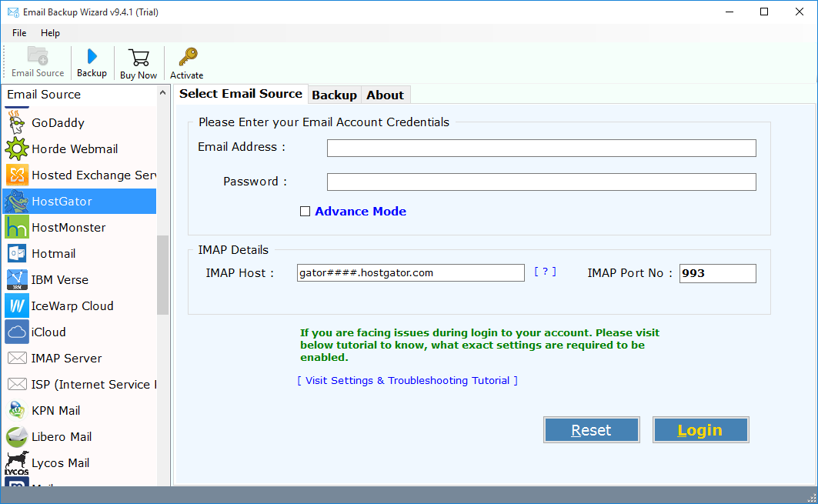Click the app icon in title bar

tap(13, 12)
